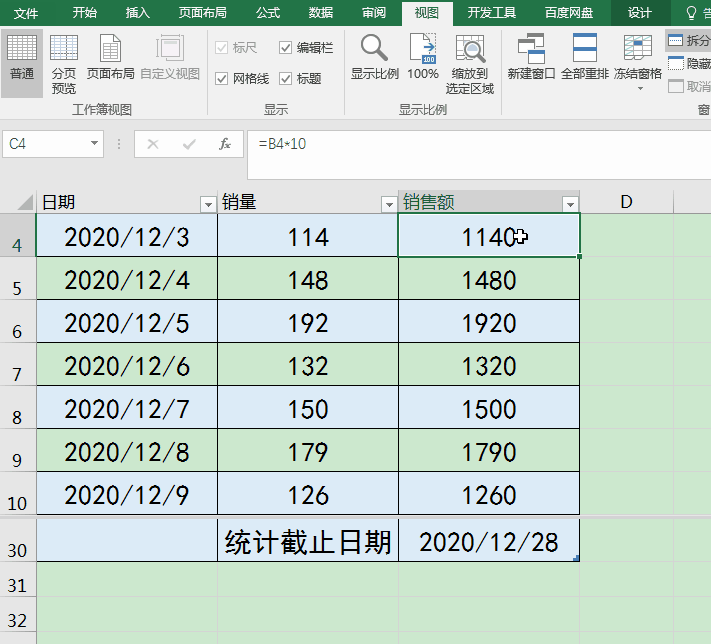Click the Tell Me lightbulb icon

691,13
